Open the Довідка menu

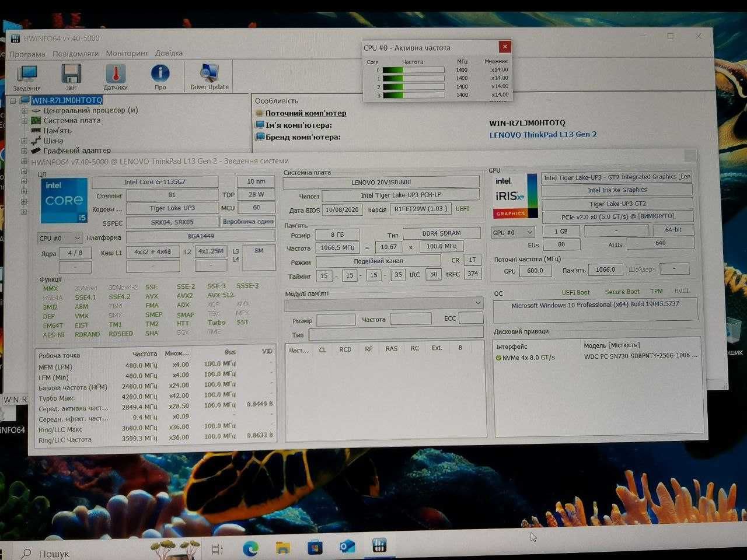pyautogui.click(x=169, y=53)
